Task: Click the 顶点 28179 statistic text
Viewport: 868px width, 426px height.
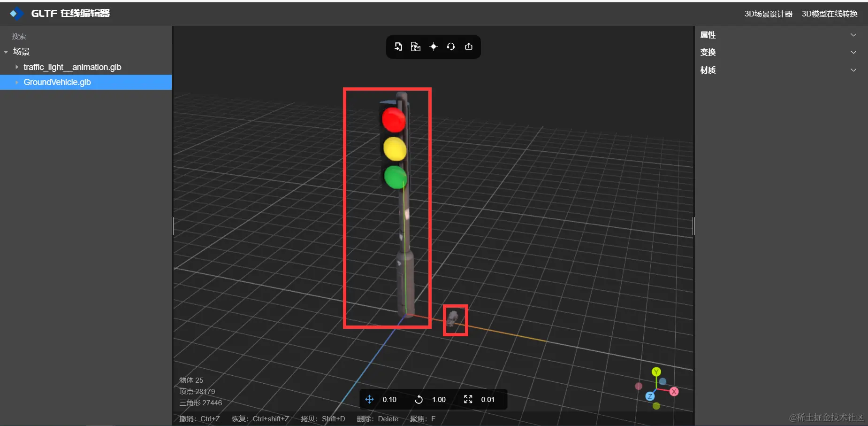Action: pyautogui.click(x=197, y=391)
